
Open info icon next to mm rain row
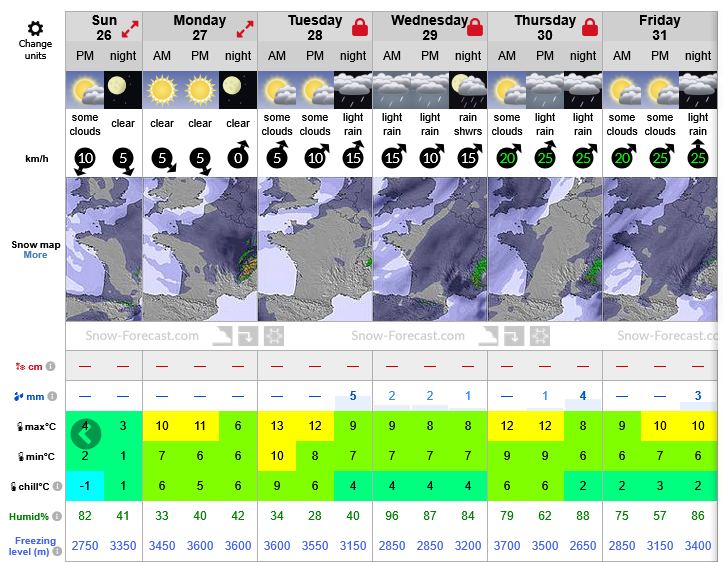(x=53, y=396)
